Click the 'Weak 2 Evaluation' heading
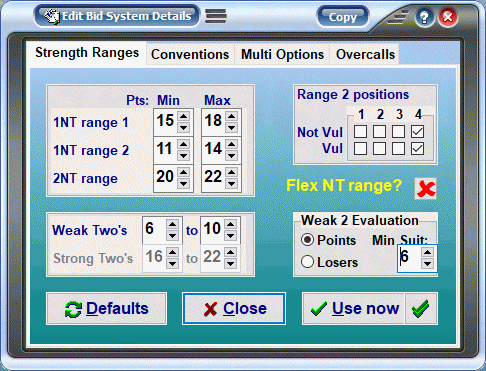The image size is (486, 371). 360,220
